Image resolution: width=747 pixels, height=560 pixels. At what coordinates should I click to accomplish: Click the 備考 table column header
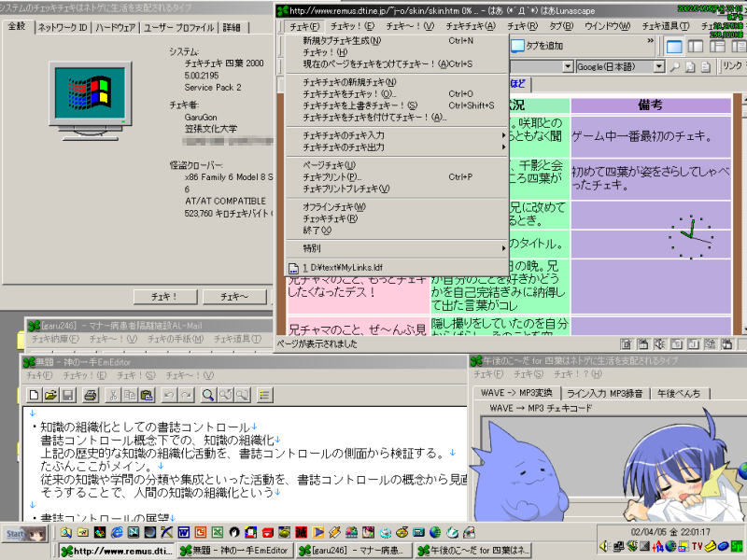(x=650, y=105)
